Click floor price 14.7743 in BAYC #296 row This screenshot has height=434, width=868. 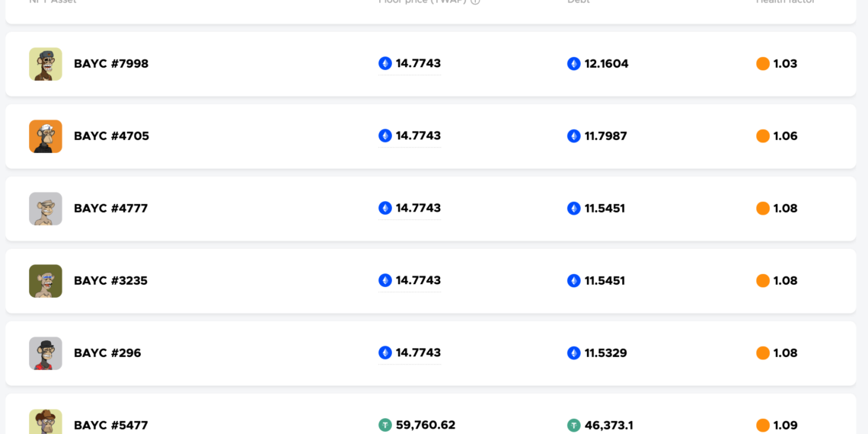pyautogui.click(x=418, y=353)
